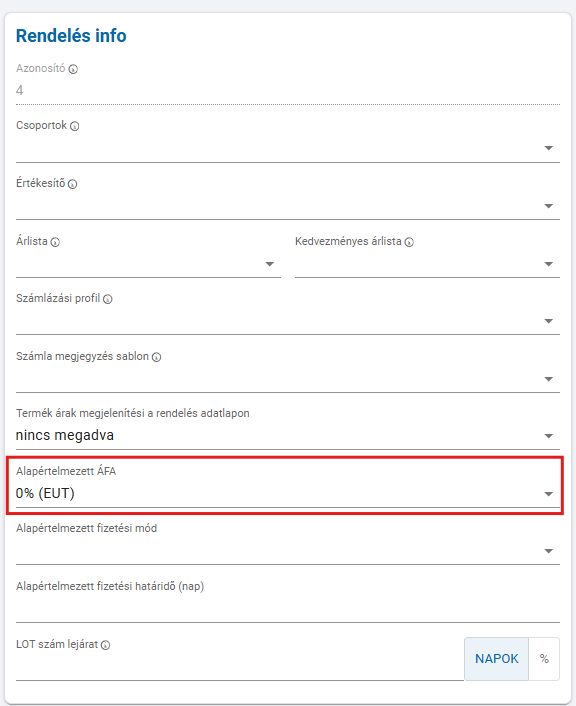Viewport: 576px width, 706px height.
Task: Click the info icon next to Azonosító
Action: 73,69
